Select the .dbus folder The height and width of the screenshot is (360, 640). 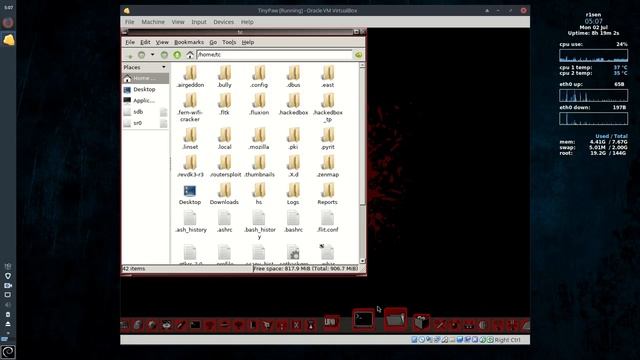tap(293, 77)
